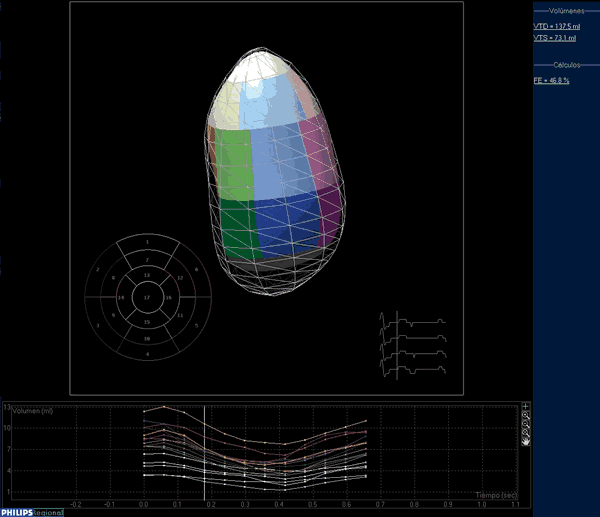Image resolution: width=600 pixels, height=517 pixels.
Task: Click the Volumen (ml) axis label
Action: tap(33, 411)
